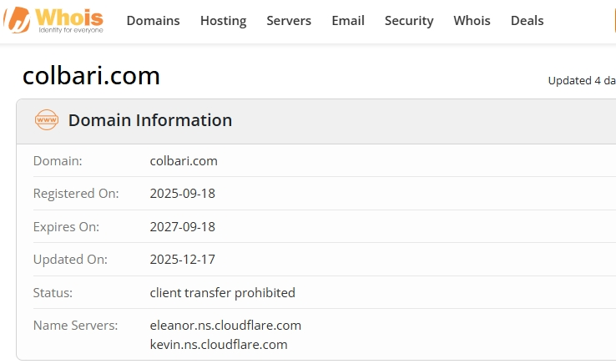Click the registered date 2025-09-18
616x364 pixels.
(182, 194)
